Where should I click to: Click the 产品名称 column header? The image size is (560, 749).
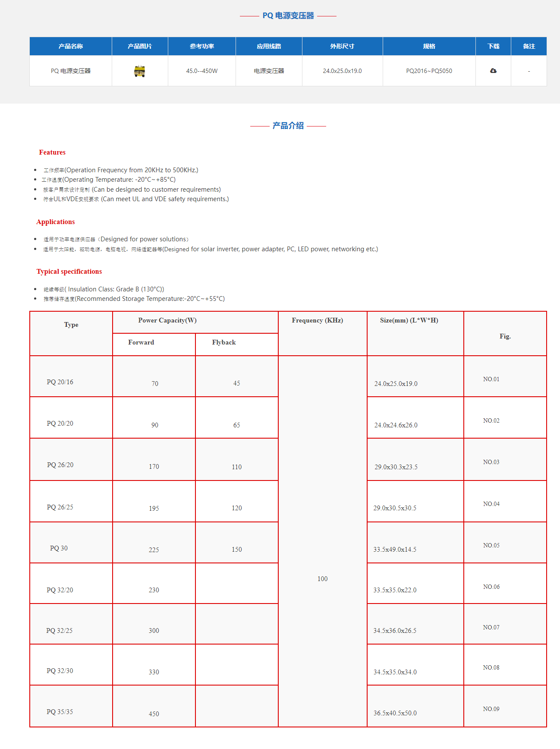click(71, 46)
